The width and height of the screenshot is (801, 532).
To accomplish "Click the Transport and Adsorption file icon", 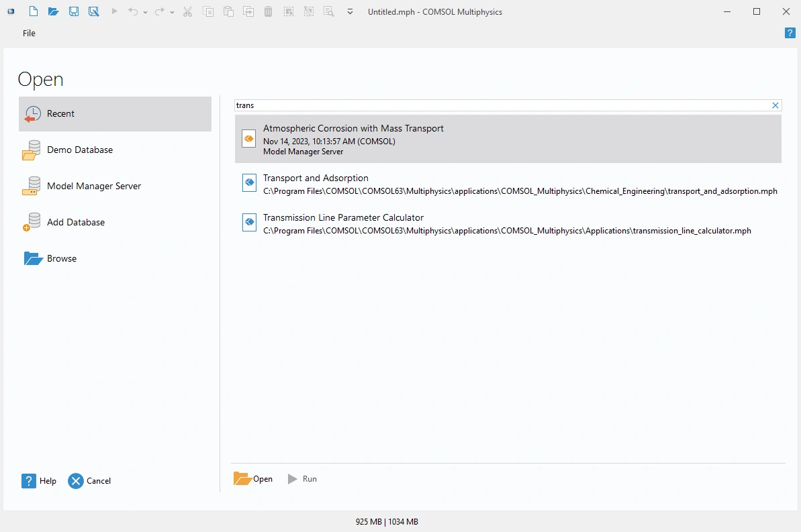I will click(249, 183).
